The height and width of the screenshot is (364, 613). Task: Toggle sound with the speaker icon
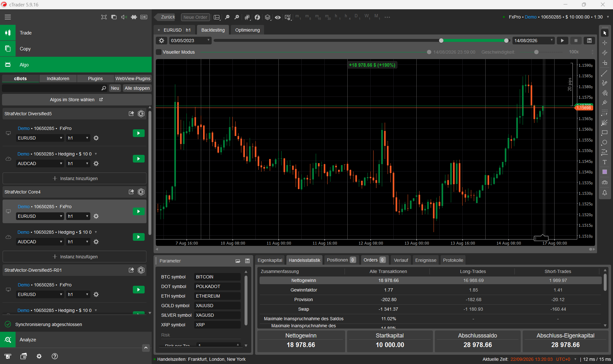point(124,17)
